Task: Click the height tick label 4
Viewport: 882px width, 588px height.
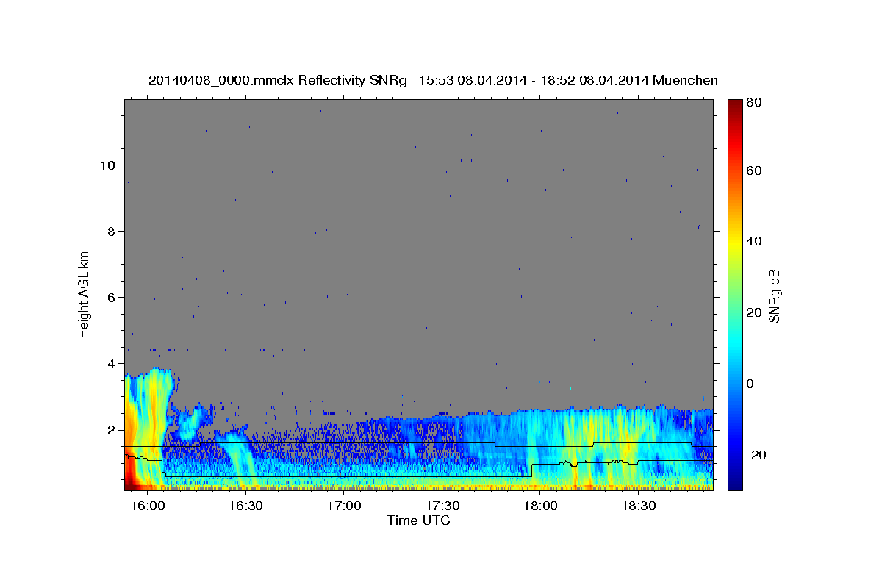Action: point(112,364)
